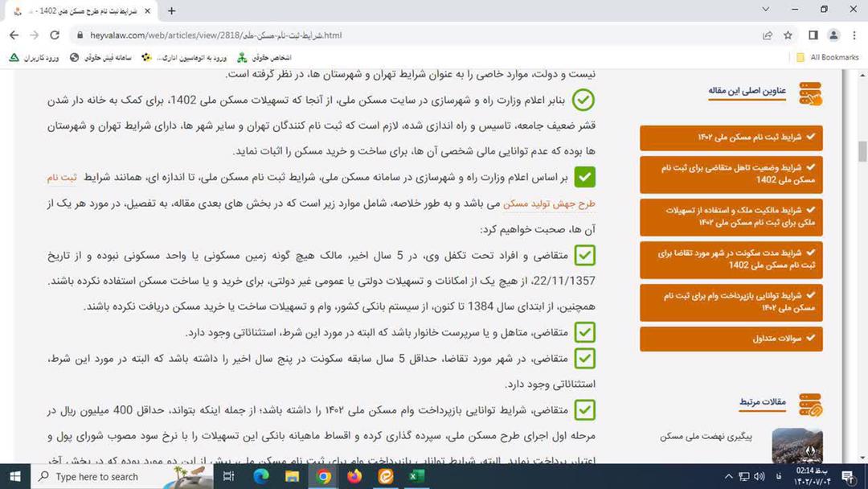
Task: Click inside the Windows search field
Action: [x=96, y=477]
